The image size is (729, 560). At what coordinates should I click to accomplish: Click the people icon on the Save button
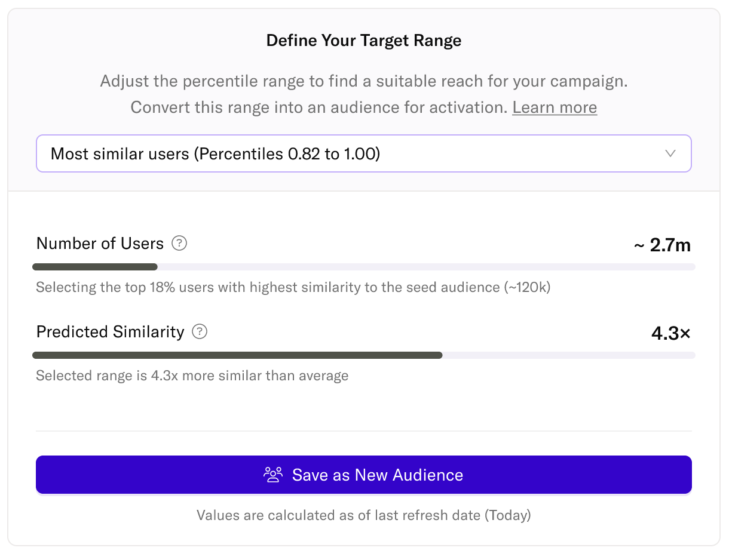(273, 475)
